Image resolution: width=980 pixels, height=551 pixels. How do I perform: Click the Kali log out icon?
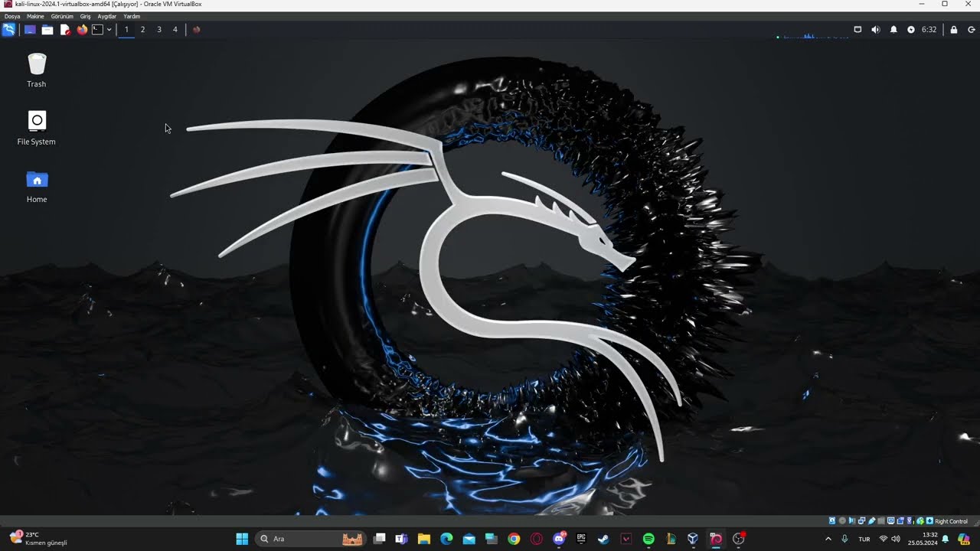click(x=972, y=30)
